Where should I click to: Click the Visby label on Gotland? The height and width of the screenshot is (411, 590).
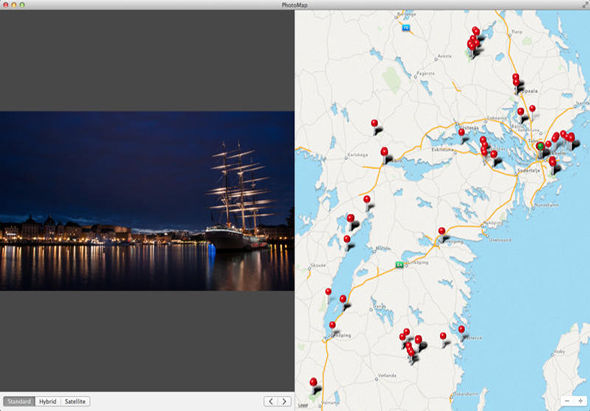(560, 352)
